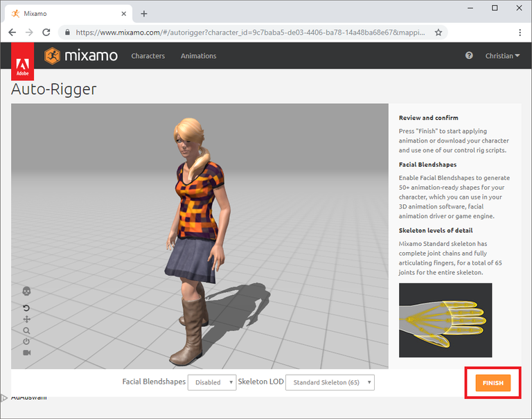Toggle the skeleton view skull icon
532x419 pixels.
(26, 291)
